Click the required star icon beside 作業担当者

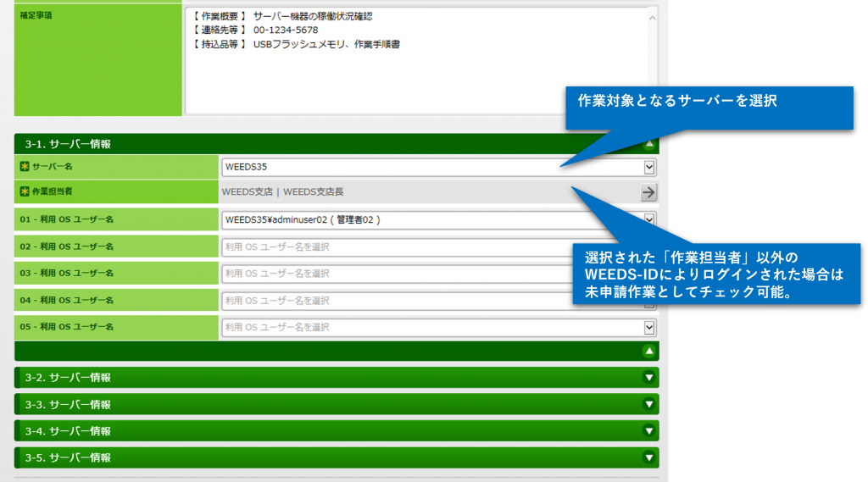click(x=25, y=192)
